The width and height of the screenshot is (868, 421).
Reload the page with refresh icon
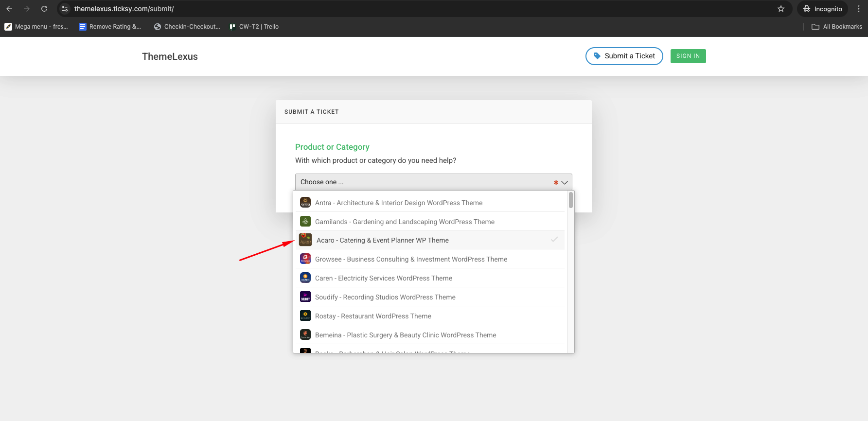click(x=44, y=9)
